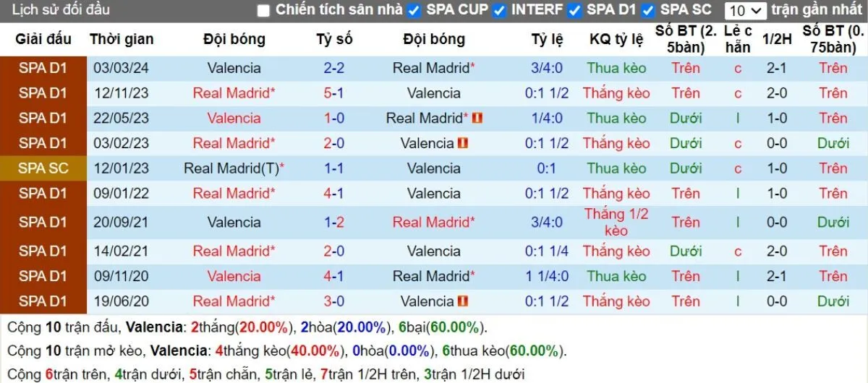Click the Thắng 1/2 kèo result
This screenshot has width=868, height=383.
pos(616,222)
